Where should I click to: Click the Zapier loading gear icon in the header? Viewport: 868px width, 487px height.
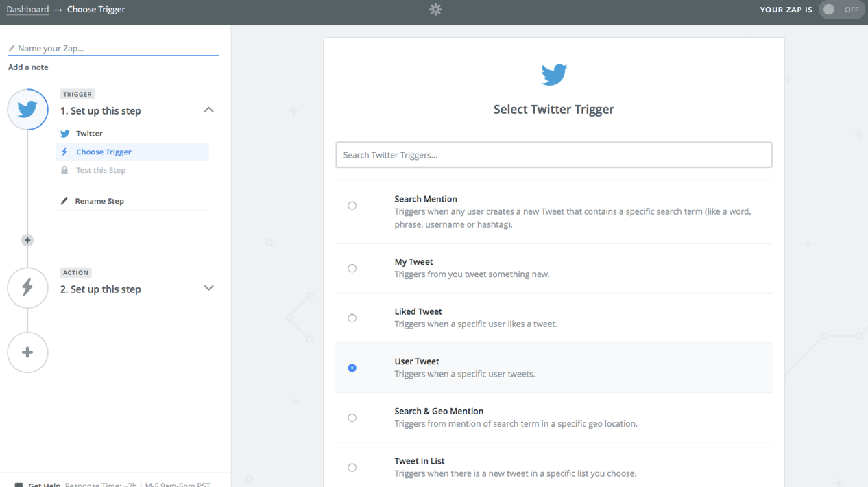pyautogui.click(x=435, y=10)
